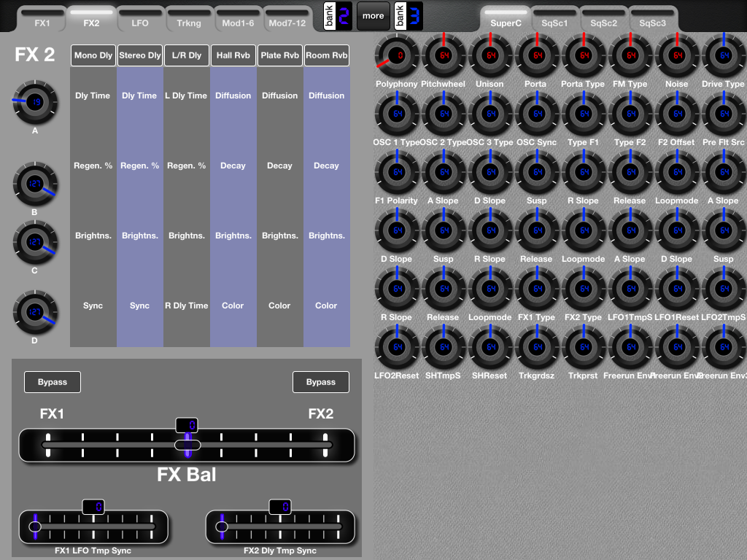Select the L/R Dly effect type
747x560 pixels.
(186, 55)
